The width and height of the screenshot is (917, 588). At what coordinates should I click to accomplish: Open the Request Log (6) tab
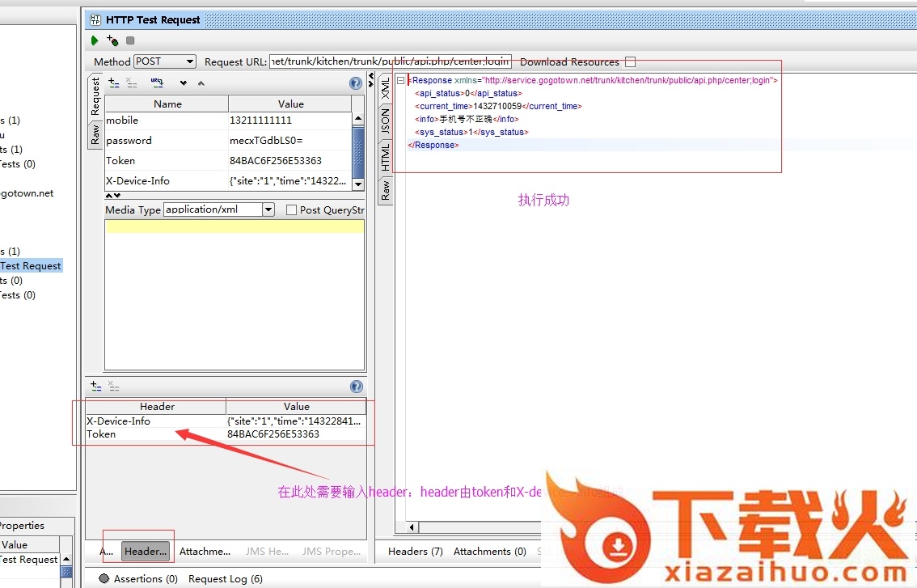pos(225,579)
